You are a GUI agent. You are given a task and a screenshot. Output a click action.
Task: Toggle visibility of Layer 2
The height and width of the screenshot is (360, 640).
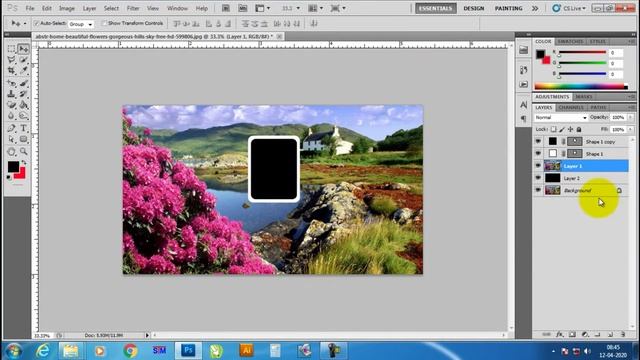point(538,178)
